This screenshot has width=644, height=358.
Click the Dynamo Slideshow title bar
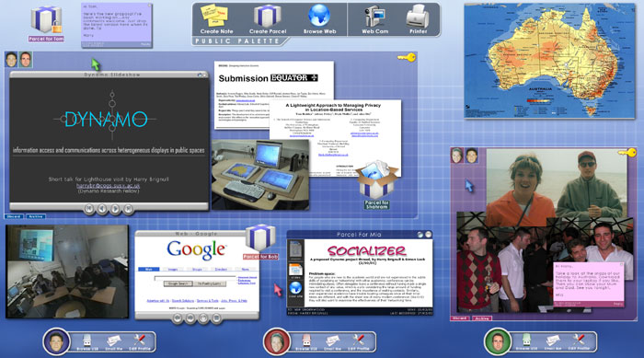(x=109, y=75)
